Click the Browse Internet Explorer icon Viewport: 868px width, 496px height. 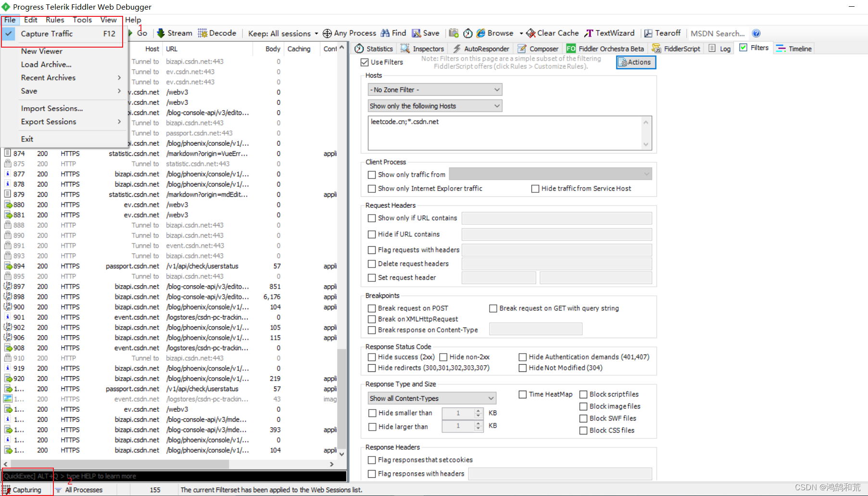coord(481,33)
